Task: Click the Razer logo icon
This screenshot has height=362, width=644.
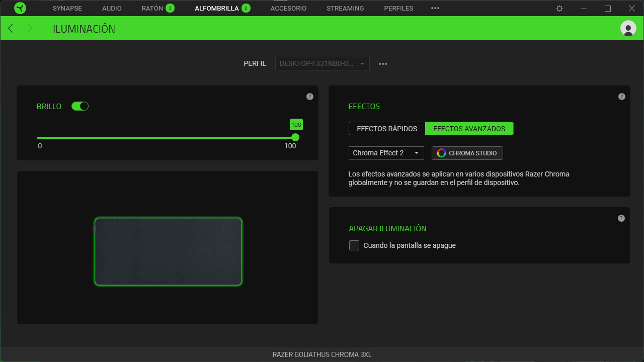Action: [x=20, y=8]
